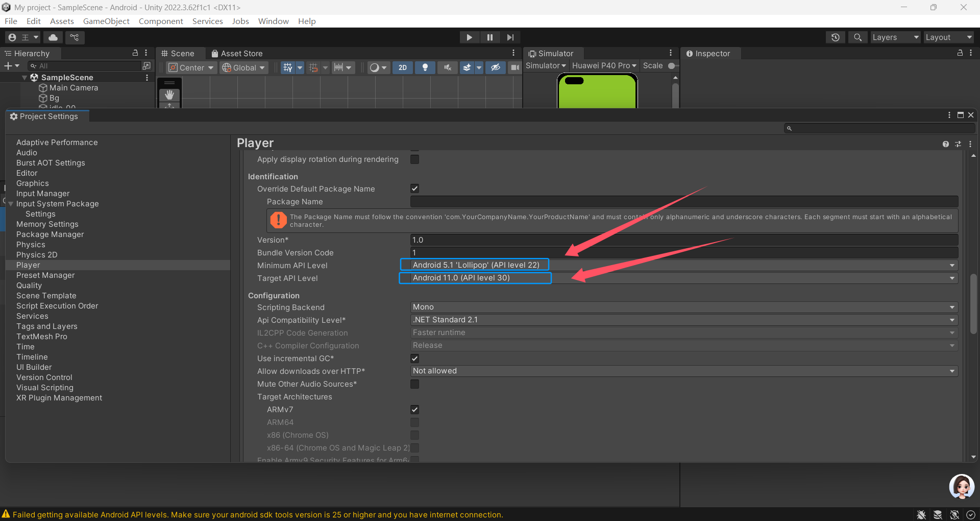Switch to the Scene tab

tap(178, 53)
